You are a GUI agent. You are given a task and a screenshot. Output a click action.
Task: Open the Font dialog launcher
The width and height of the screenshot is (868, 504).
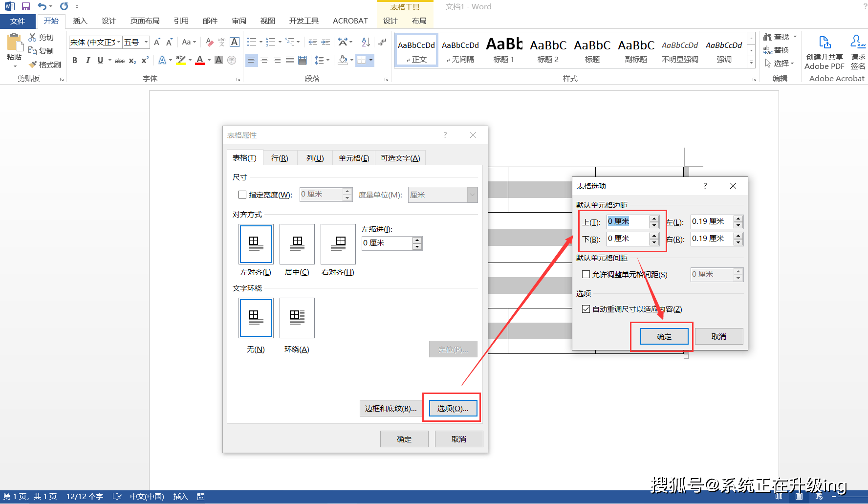238,79
